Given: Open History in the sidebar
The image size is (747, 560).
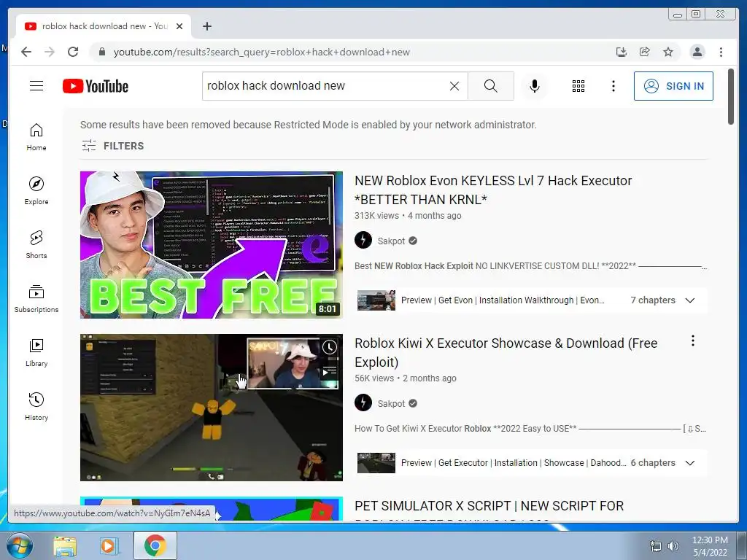Looking at the screenshot, I should coord(36,406).
